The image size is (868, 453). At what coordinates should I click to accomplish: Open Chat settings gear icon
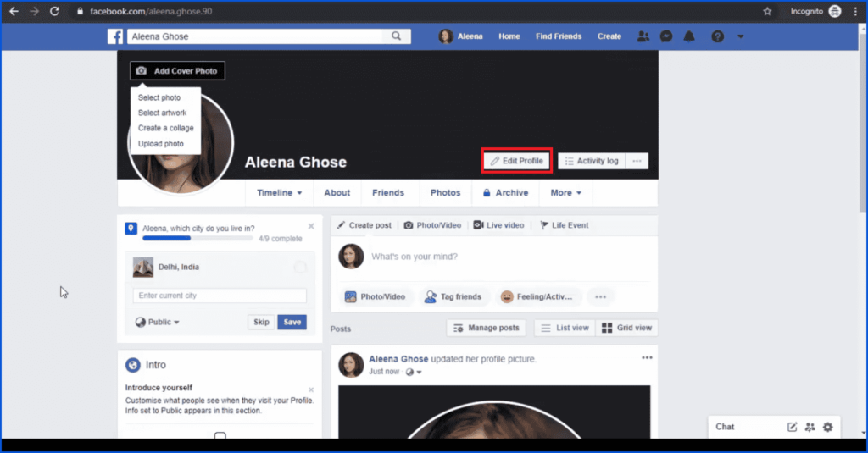coord(827,427)
